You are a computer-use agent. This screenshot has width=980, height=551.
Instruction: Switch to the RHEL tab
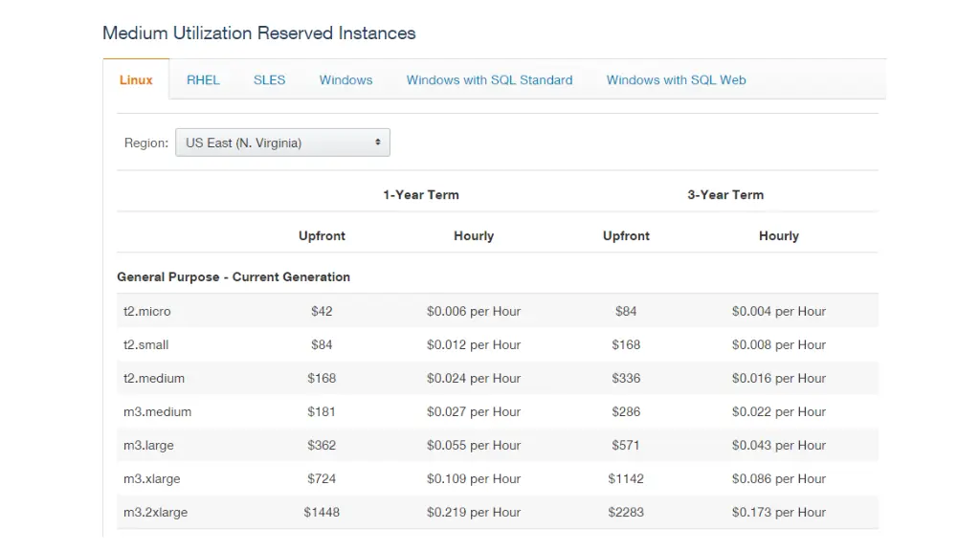point(203,80)
